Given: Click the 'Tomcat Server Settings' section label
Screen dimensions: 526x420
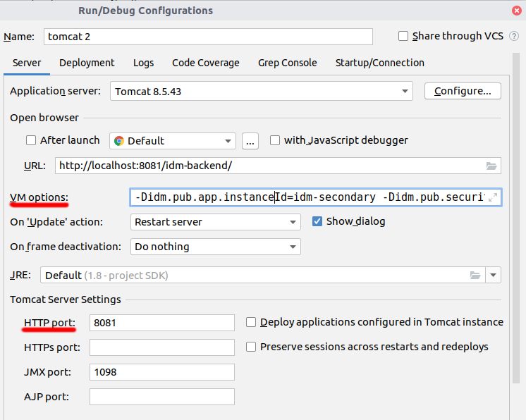Looking at the screenshot, I should [66, 299].
